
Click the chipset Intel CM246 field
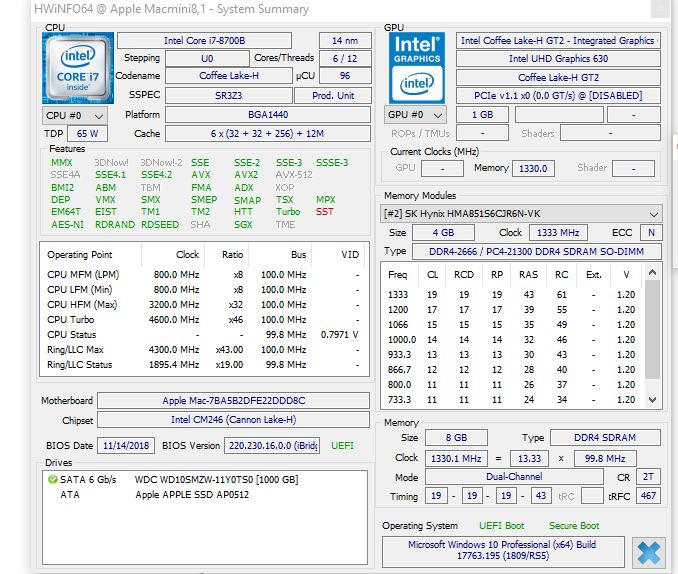point(233,420)
